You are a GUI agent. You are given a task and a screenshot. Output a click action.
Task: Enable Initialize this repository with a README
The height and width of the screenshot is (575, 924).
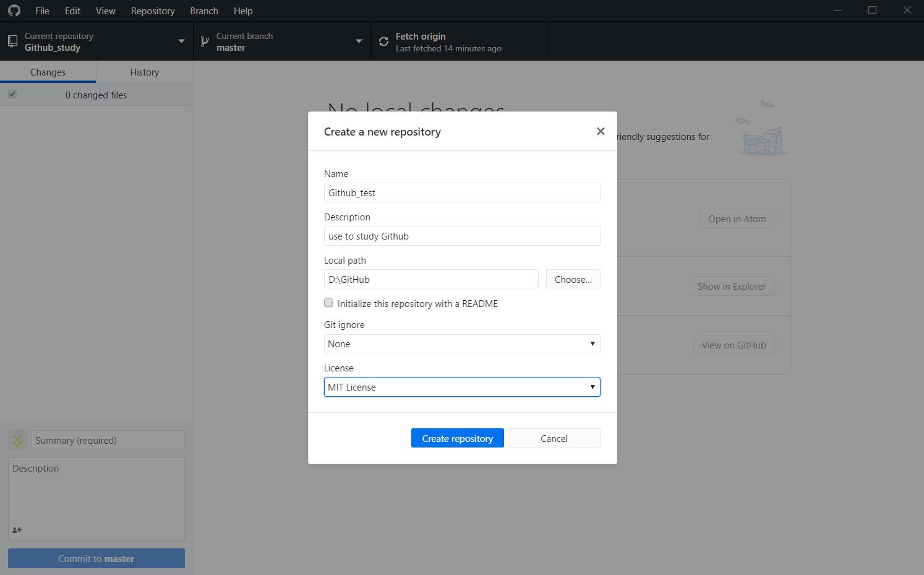pos(328,303)
